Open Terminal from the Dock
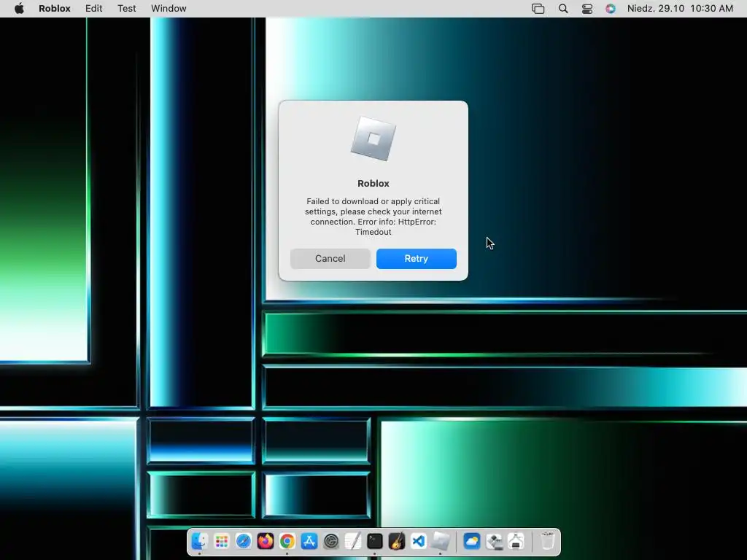The height and width of the screenshot is (560, 747). tap(375, 542)
